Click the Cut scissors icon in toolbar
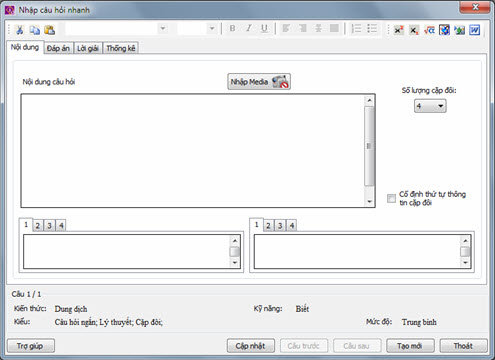This screenshot has height=360, width=495. pyautogui.click(x=19, y=30)
